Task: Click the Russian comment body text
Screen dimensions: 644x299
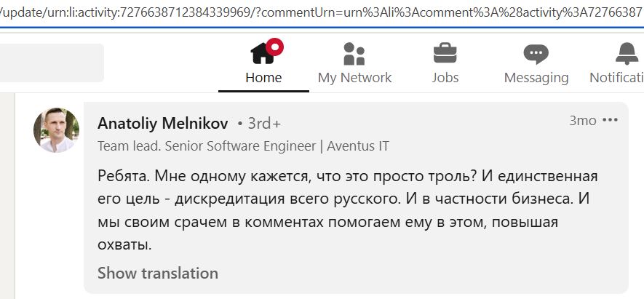Action: pyautogui.click(x=347, y=211)
